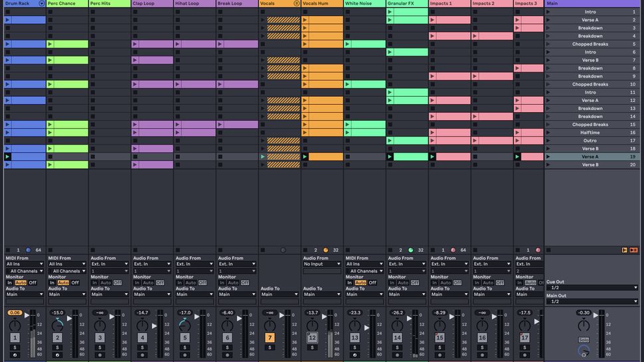Open White Noise All Channels dropdown

click(364, 271)
